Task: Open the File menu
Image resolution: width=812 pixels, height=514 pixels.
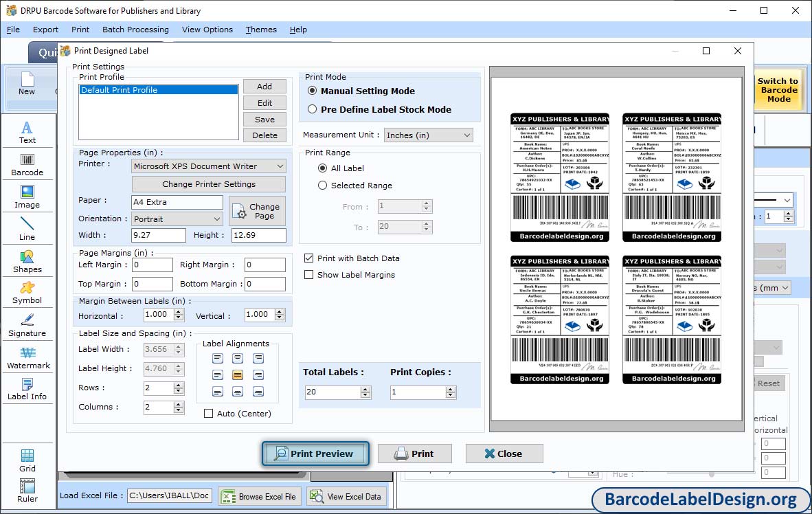Action: coord(13,30)
